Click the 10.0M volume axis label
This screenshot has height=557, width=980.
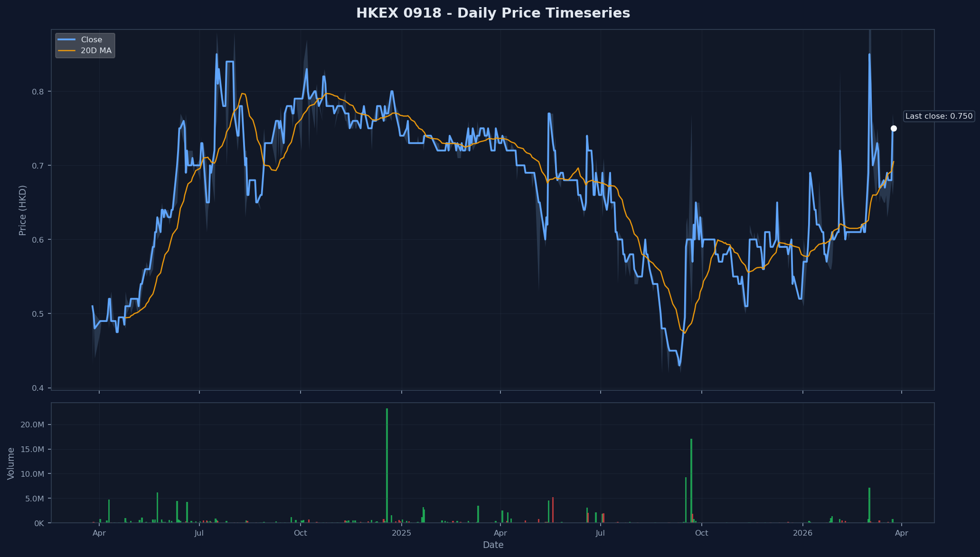33,474
